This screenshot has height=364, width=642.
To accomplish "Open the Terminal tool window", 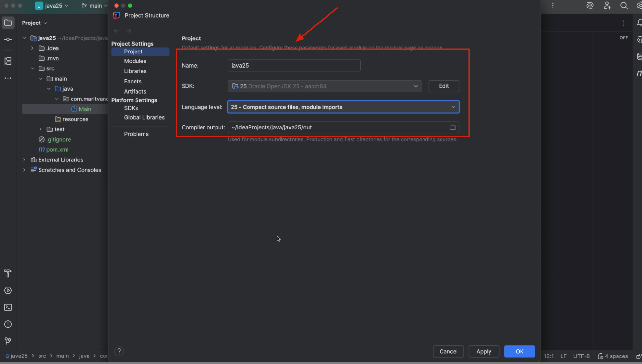I will coord(8,307).
